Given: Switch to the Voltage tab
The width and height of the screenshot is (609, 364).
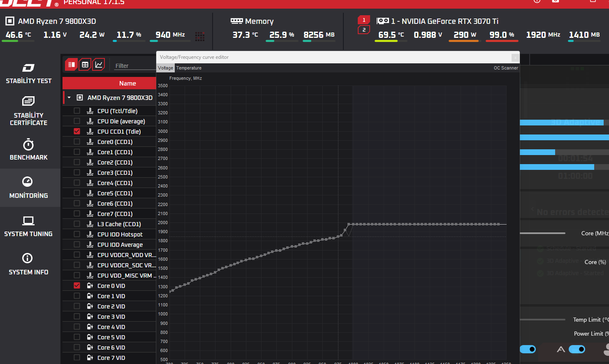Looking at the screenshot, I should tap(165, 68).
